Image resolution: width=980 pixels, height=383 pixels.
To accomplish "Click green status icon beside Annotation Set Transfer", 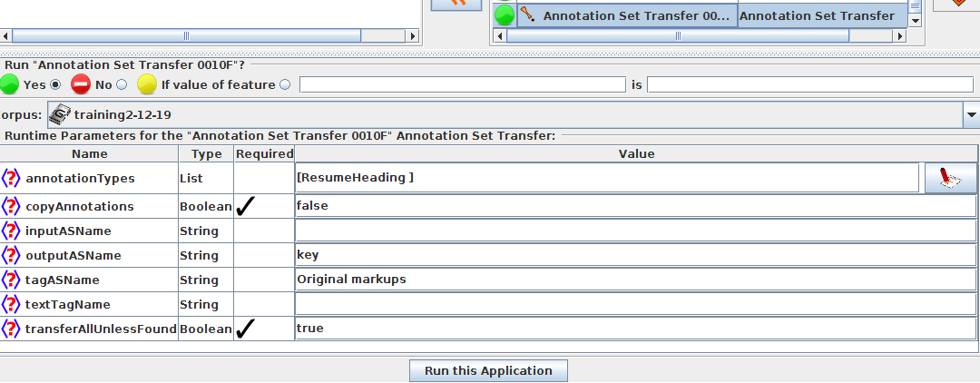I will coord(505,15).
